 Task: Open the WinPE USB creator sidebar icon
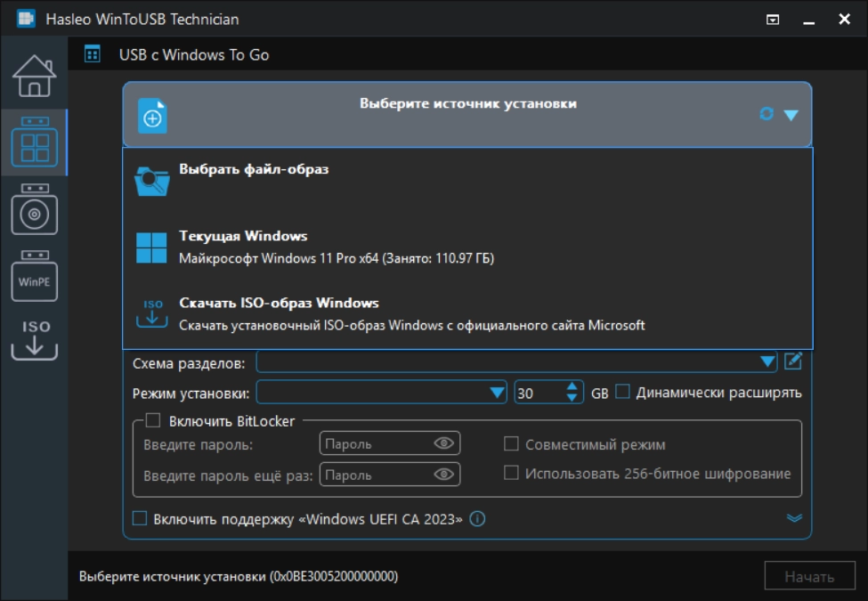coord(35,276)
